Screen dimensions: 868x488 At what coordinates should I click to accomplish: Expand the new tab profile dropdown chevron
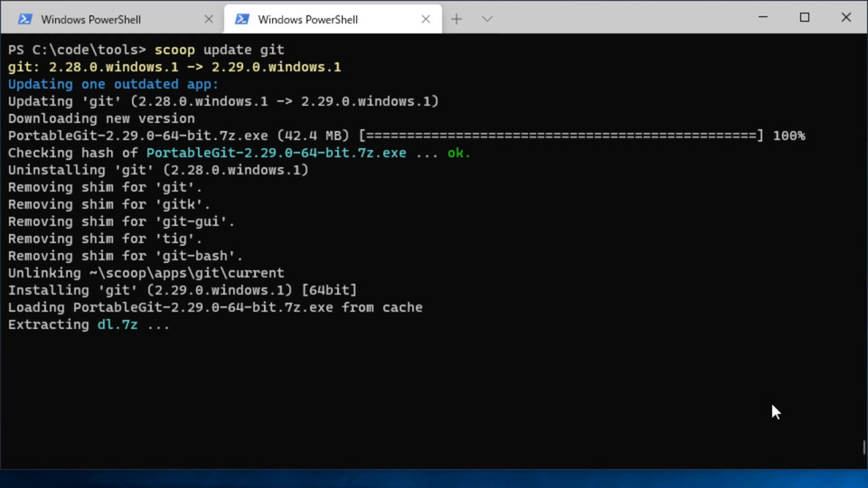(487, 19)
